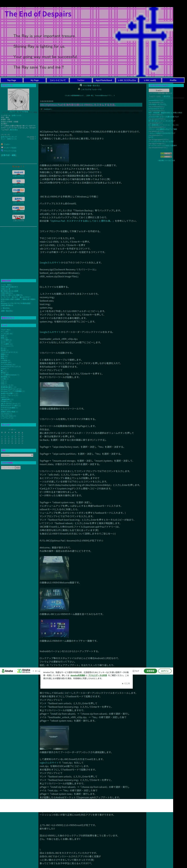
Task: Open the アクセスデータの利用 link in cookie notice
Action: tap(98, 675)
